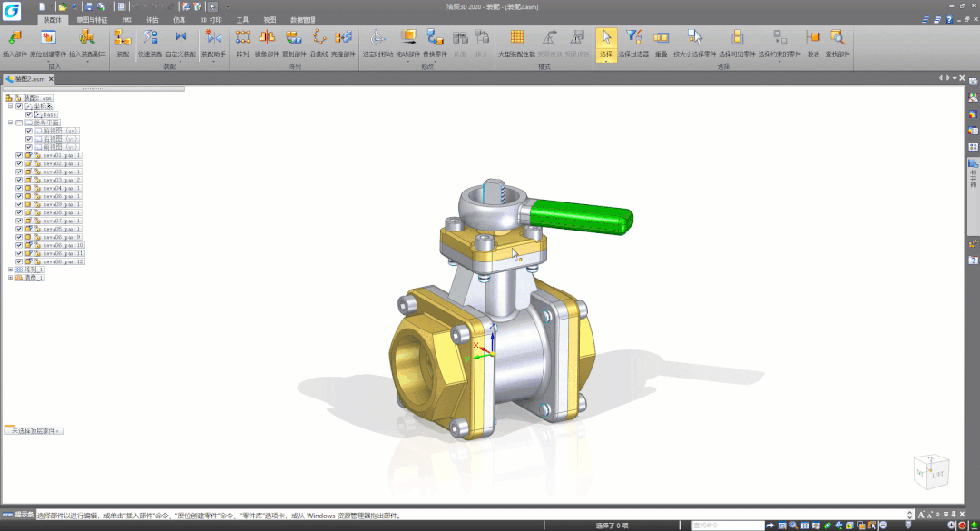980x531 pixels.
Task: Hide part seva04.par:1 via its checkbox
Action: [19, 188]
